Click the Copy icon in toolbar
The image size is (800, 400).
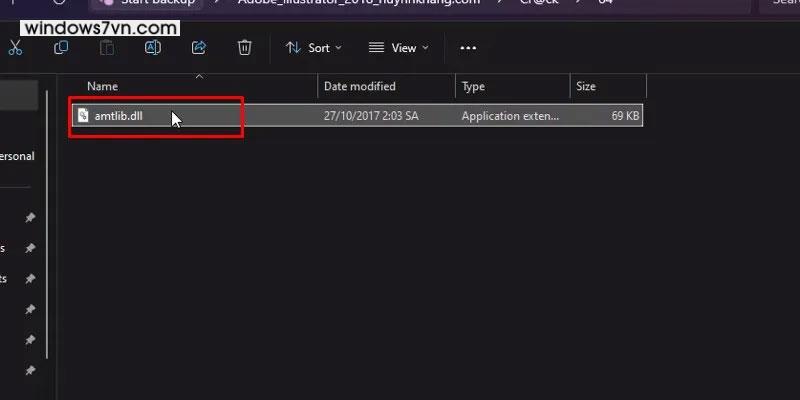click(61, 47)
